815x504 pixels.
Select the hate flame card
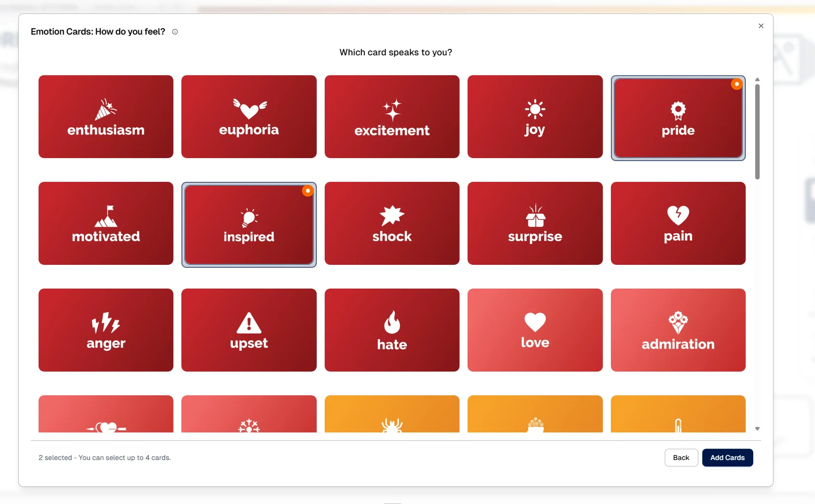(391, 330)
